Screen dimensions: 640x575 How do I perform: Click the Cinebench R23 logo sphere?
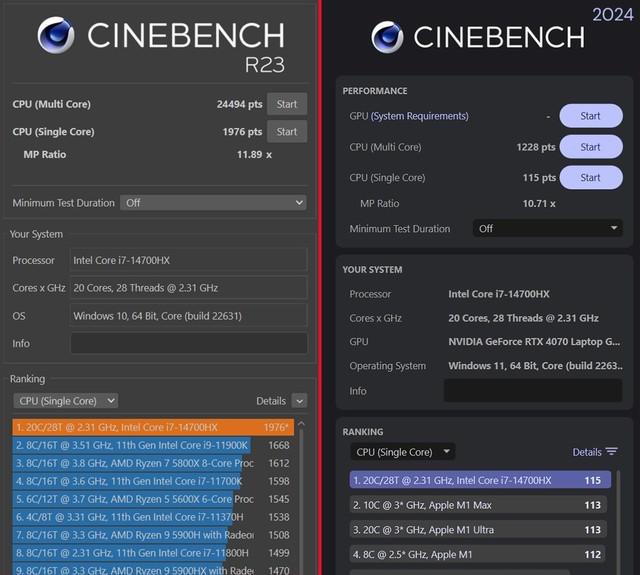coord(56,35)
